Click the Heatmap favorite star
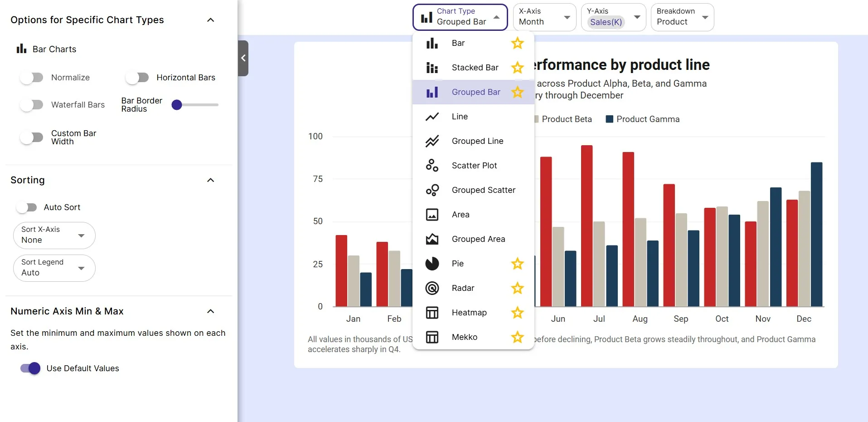868x422 pixels. 517,313
